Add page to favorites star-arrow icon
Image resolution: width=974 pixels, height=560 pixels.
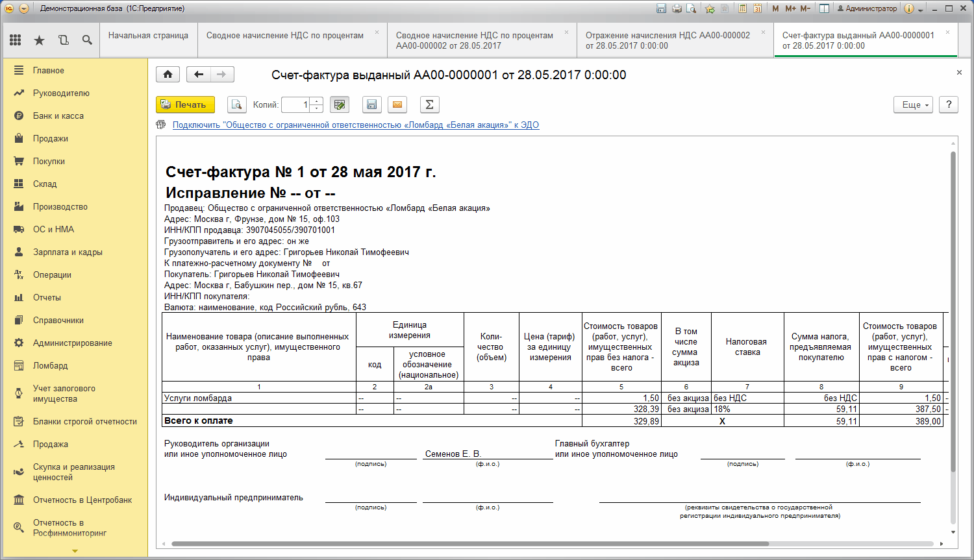tap(710, 8)
